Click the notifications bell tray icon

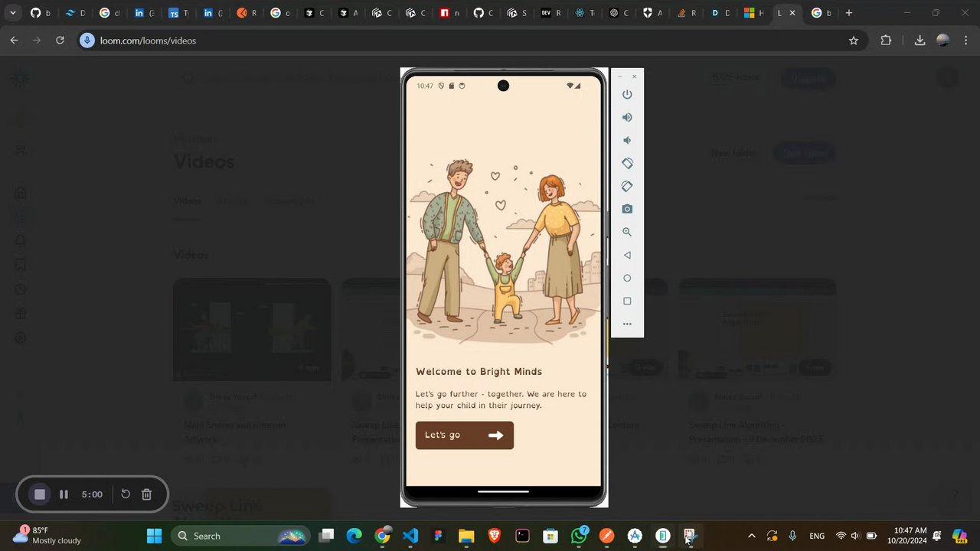937,536
